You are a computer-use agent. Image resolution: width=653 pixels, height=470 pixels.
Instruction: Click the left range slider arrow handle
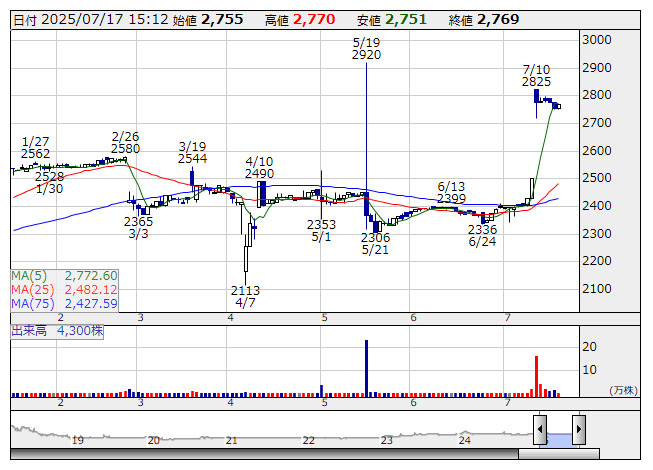pos(540,429)
